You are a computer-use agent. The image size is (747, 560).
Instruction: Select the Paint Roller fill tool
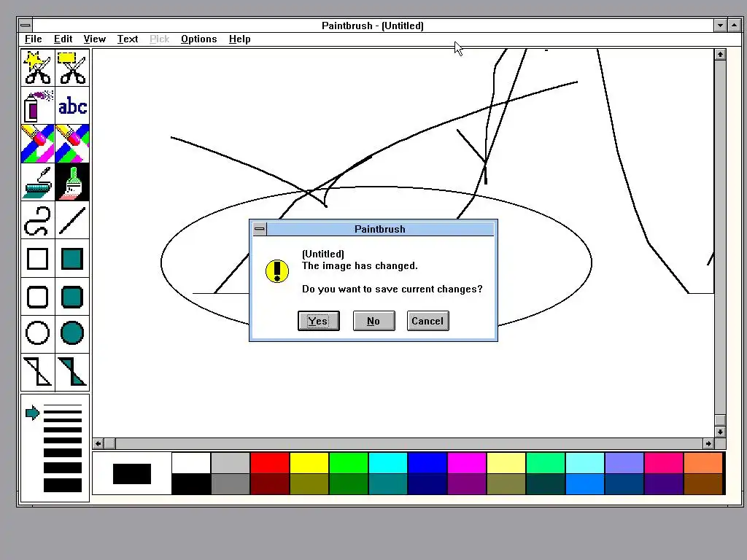pos(38,182)
